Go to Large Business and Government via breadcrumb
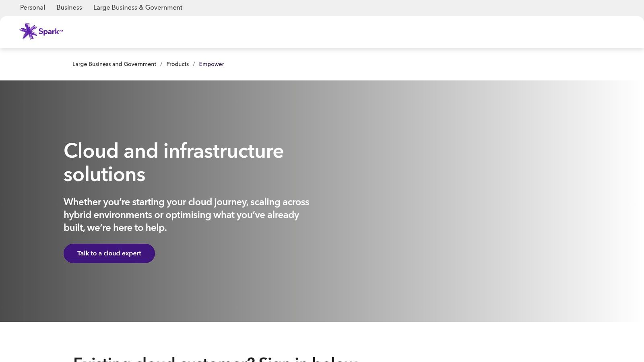Viewport: 644px width, 362px height. 114,64
